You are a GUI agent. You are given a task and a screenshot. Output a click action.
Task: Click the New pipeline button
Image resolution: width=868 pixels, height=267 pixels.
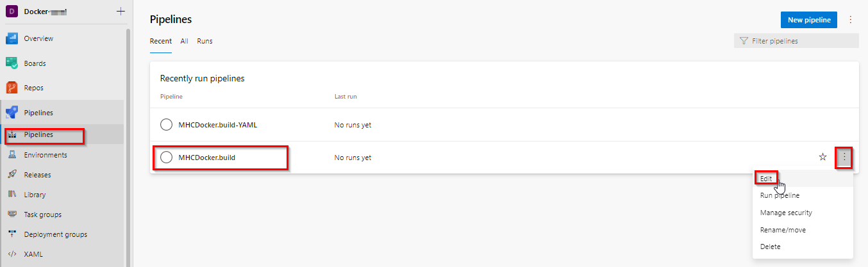click(809, 20)
